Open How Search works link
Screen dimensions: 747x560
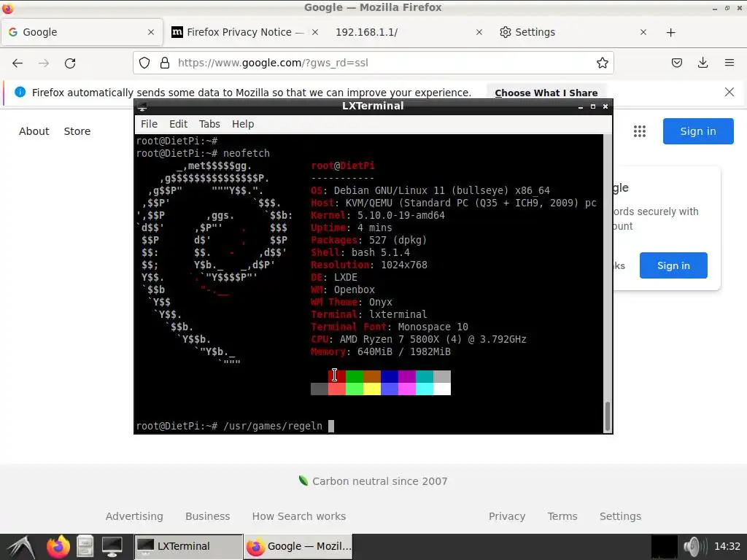point(299,516)
